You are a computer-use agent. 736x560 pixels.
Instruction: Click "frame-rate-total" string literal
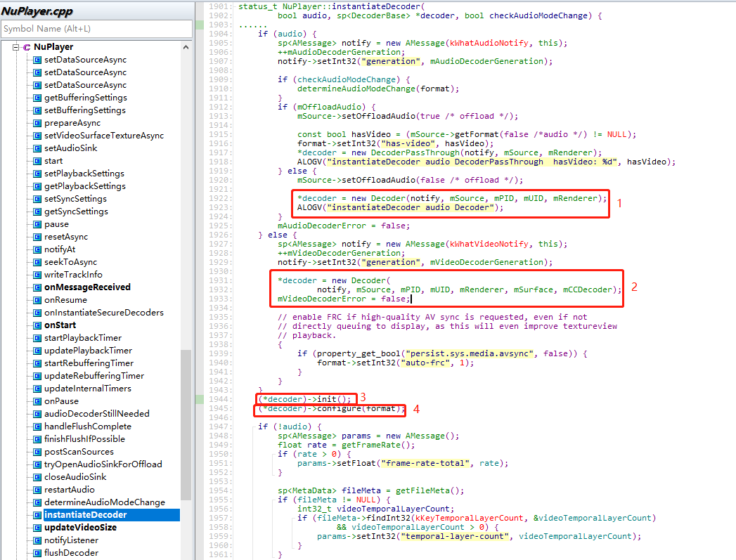(x=425, y=463)
